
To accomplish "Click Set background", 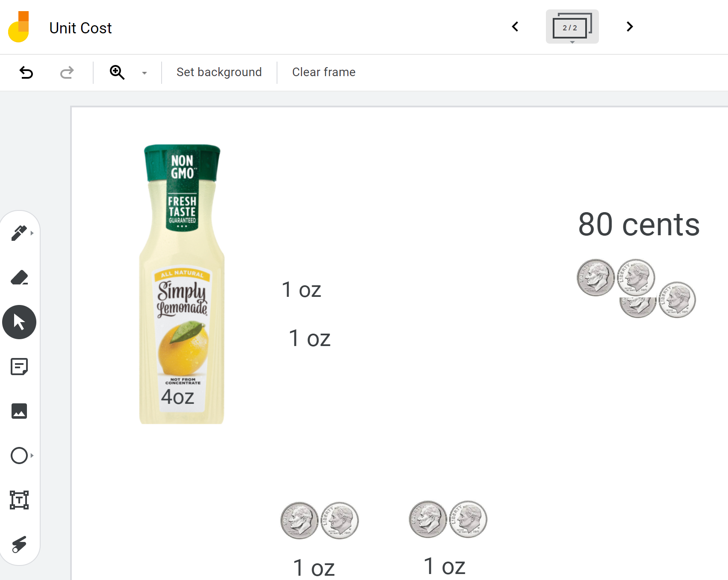I will pos(219,72).
